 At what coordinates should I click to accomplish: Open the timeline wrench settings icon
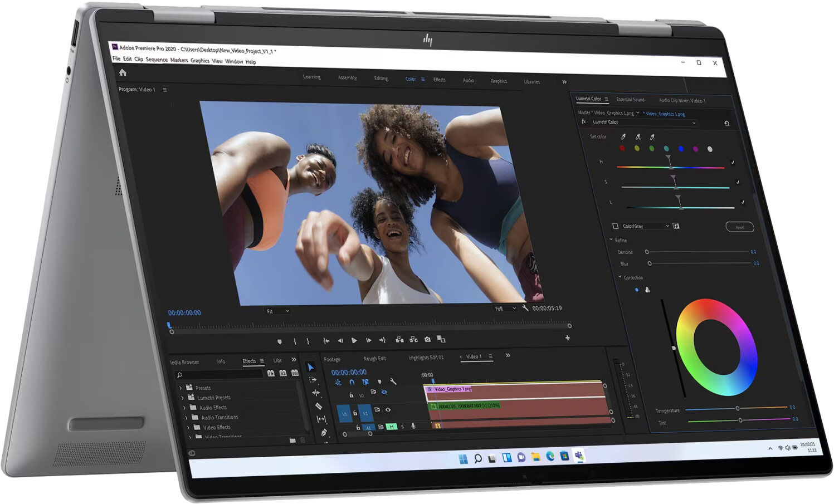[x=393, y=381]
